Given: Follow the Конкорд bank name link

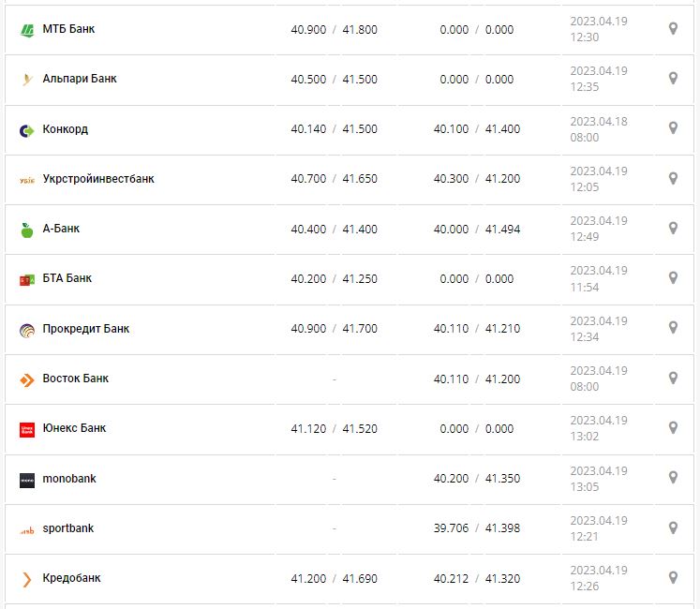Looking at the screenshot, I should (x=66, y=129).
